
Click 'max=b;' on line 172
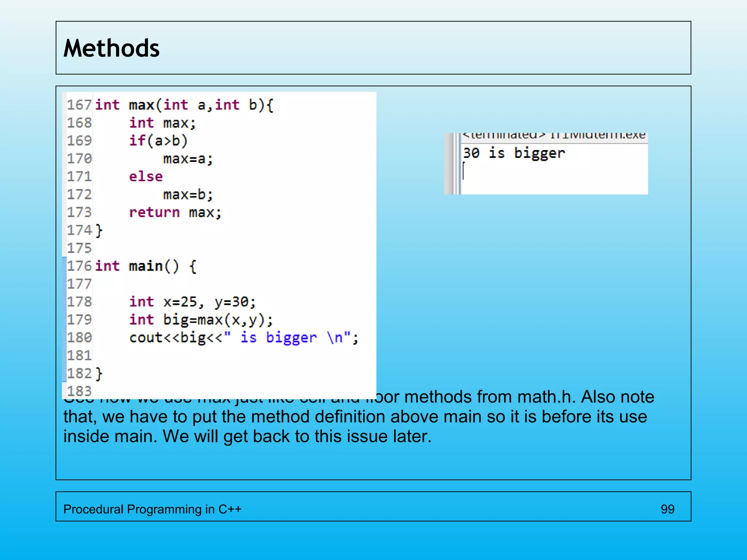(188, 195)
